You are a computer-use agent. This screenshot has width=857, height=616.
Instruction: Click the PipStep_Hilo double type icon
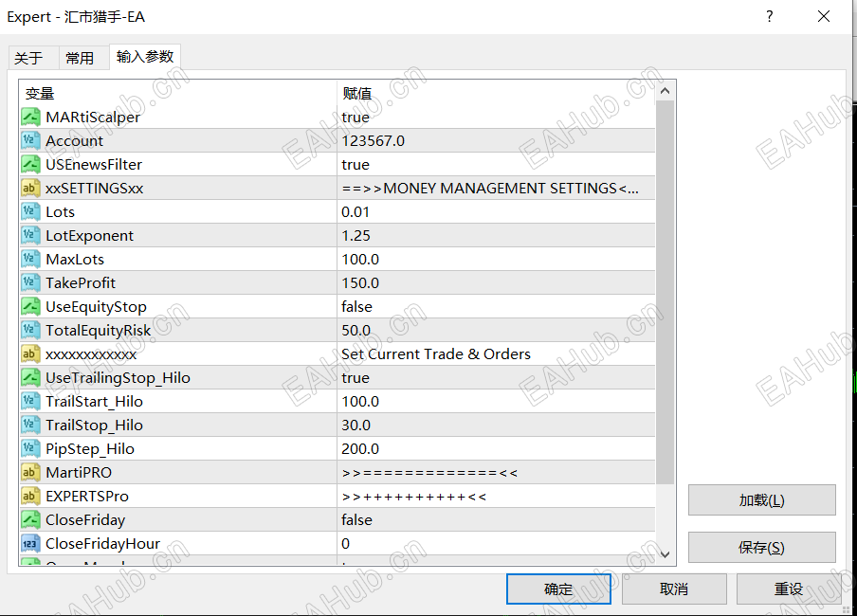(x=30, y=449)
